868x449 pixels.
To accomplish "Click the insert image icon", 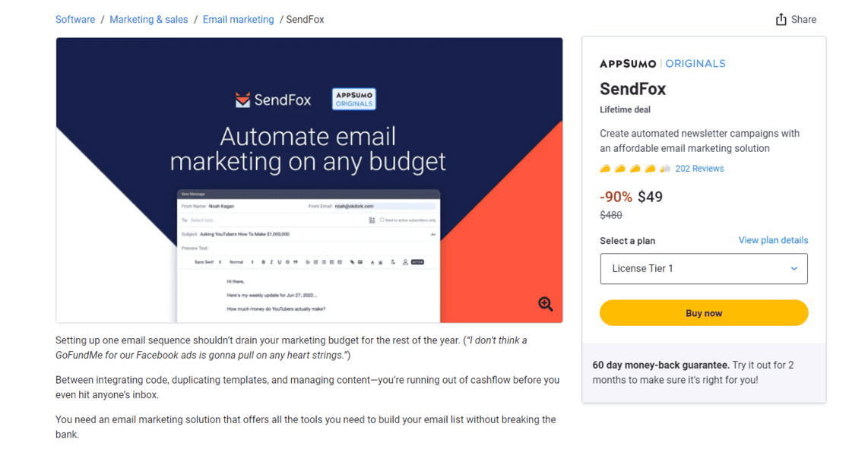I will (360, 261).
